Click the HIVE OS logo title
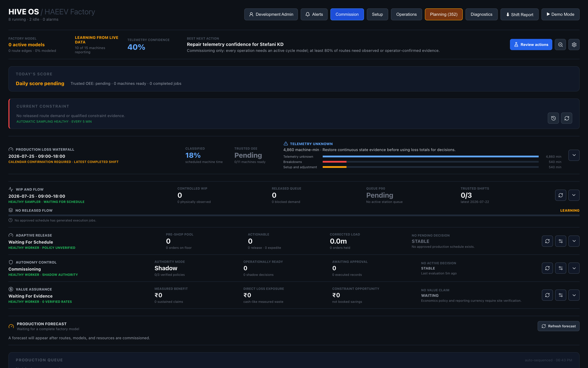588x368 pixels. coord(24,12)
